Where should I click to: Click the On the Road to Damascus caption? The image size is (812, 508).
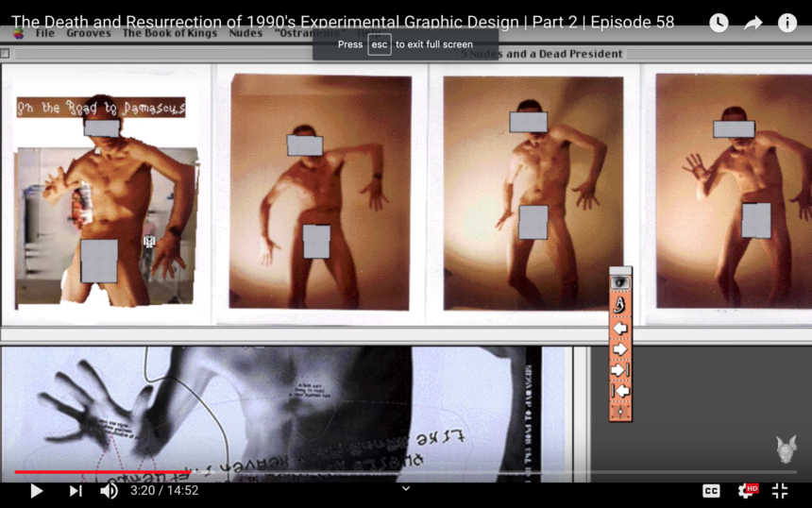click(x=101, y=108)
